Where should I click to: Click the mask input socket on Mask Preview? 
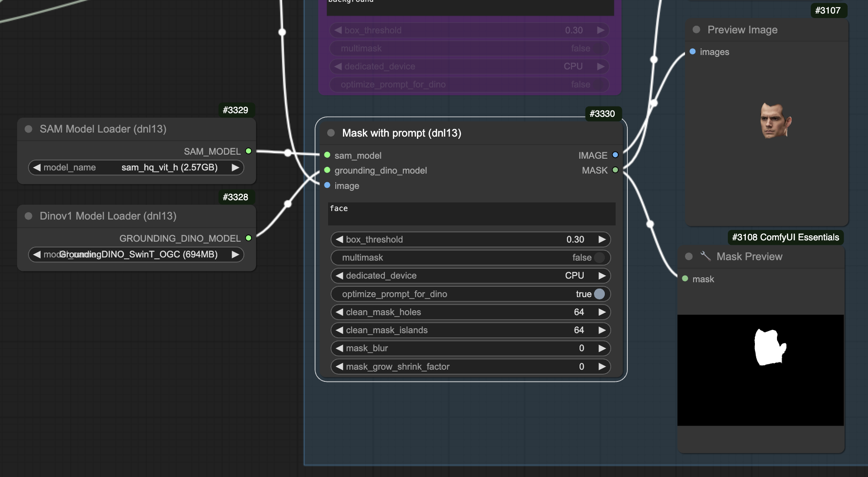[x=685, y=279]
